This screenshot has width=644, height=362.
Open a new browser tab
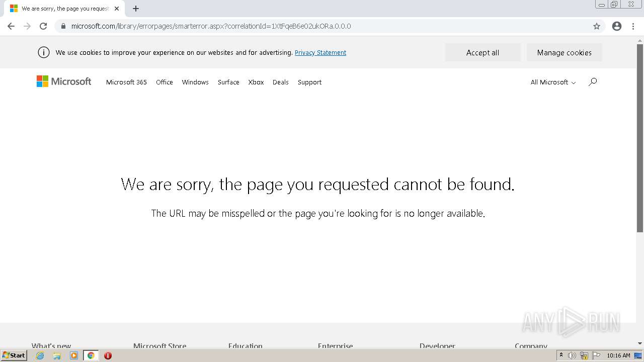[x=136, y=9]
